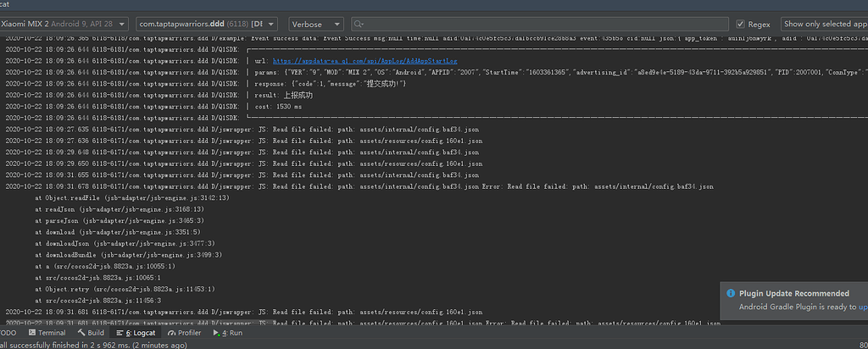Screen dimensions: 868x349
Task: Open the Show only selected app filter dropdown
Action: 824,25
